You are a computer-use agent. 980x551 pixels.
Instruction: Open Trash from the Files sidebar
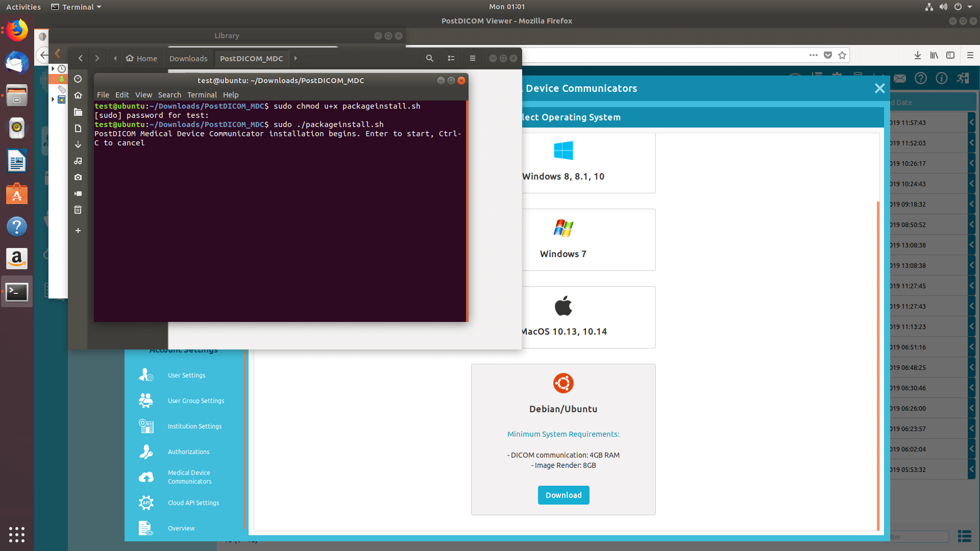78,209
